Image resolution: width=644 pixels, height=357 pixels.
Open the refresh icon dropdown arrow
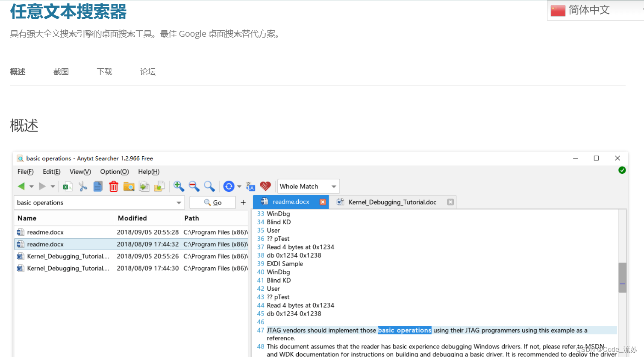pyautogui.click(x=239, y=187)
